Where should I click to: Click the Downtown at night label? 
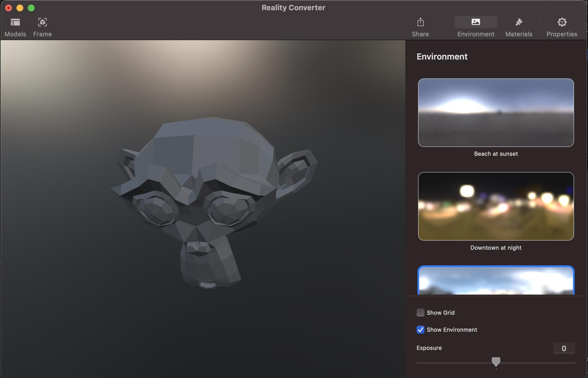click(x=495, y=247)
